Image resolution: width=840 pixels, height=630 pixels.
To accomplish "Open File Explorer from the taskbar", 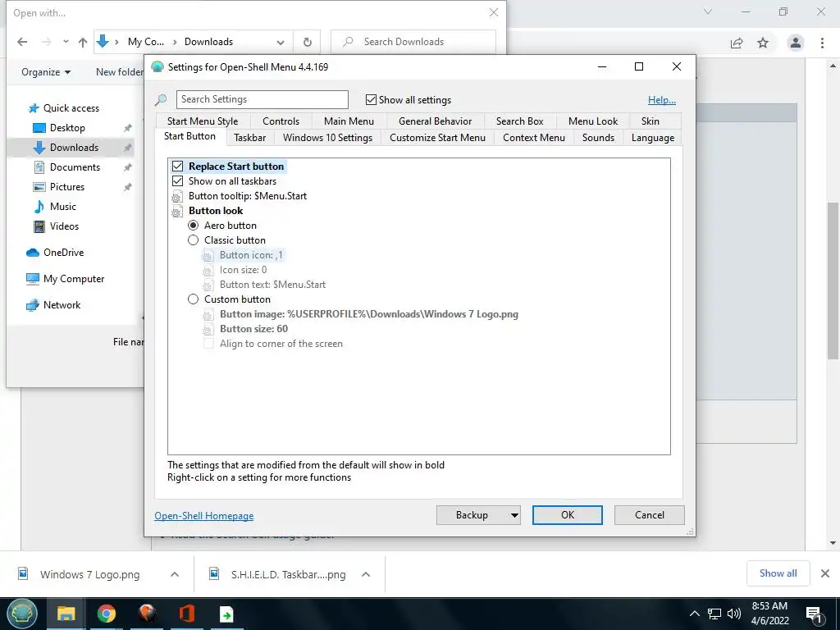I will tap(66, 614).
